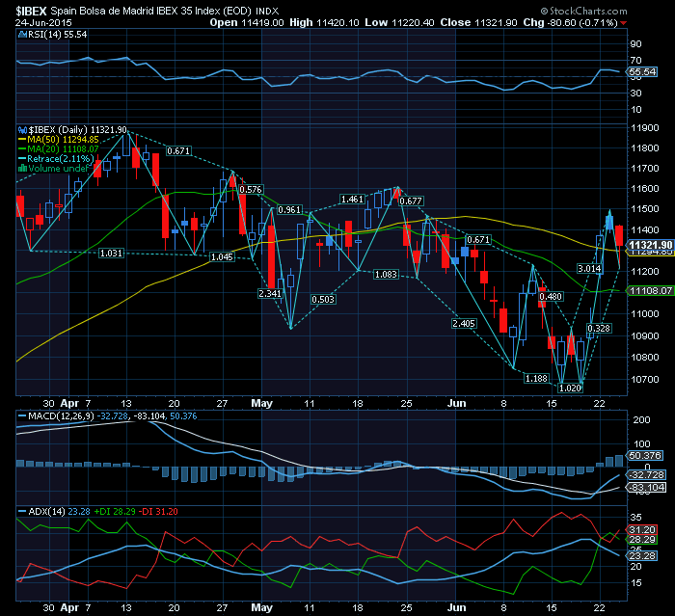The height and width of the screenshot is (616, 675).
Task: Click the ADX(14) 23.28 legend label
Action: click(54, 511)
